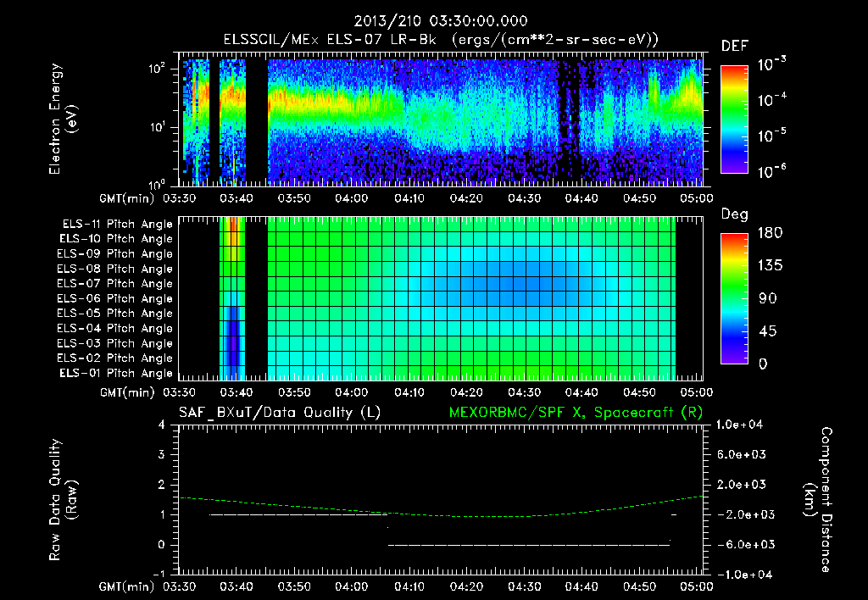
Task: Click the 4 value on the data quality axis
Action: 162,425
